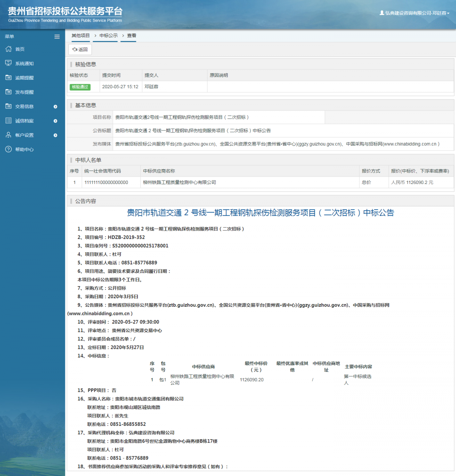Select supplier name in 中标人名单 table
Viewport: 456px width, 476px height.
179,182
